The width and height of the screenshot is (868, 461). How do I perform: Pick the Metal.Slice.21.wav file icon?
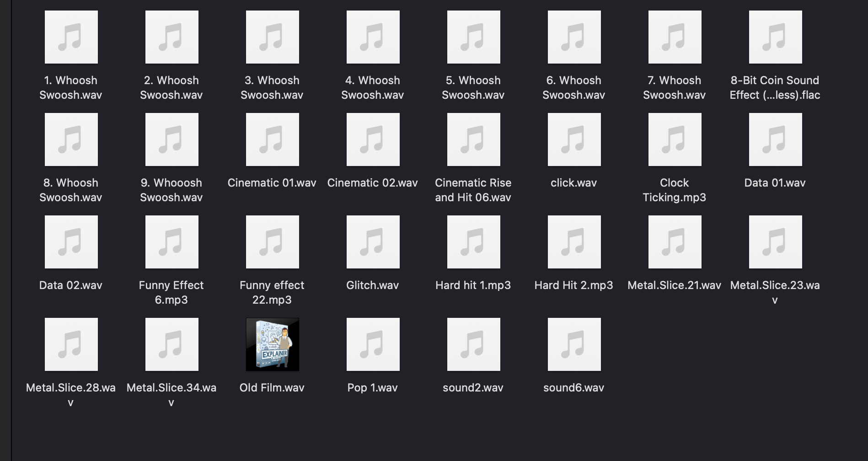pyautogui.click(x=675, y=242)
